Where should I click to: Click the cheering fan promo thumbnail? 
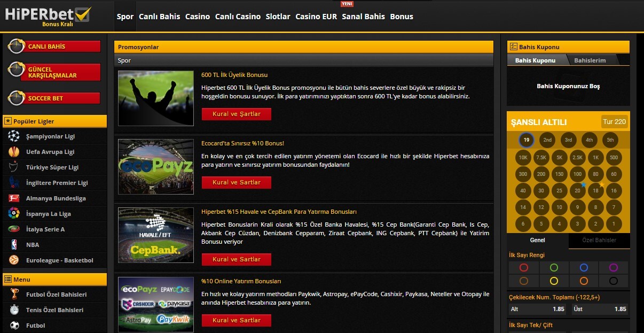point(156,98)
